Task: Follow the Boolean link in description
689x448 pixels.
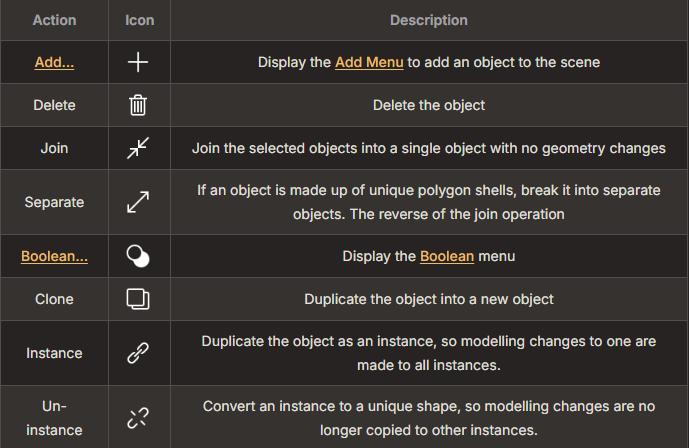Action: click(x=447, y=256)
